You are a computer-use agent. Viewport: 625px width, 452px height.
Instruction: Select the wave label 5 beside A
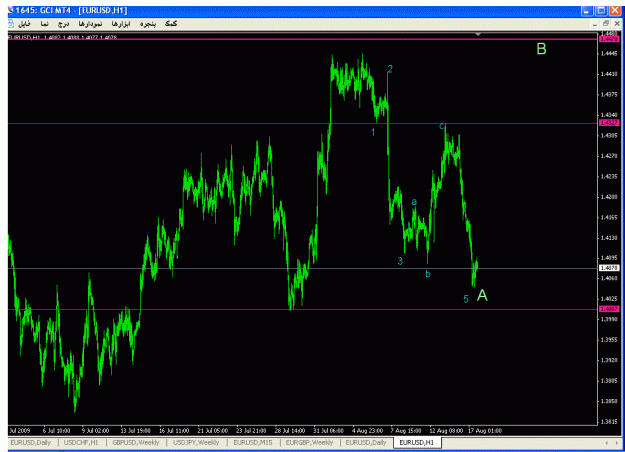coord(466,299)
